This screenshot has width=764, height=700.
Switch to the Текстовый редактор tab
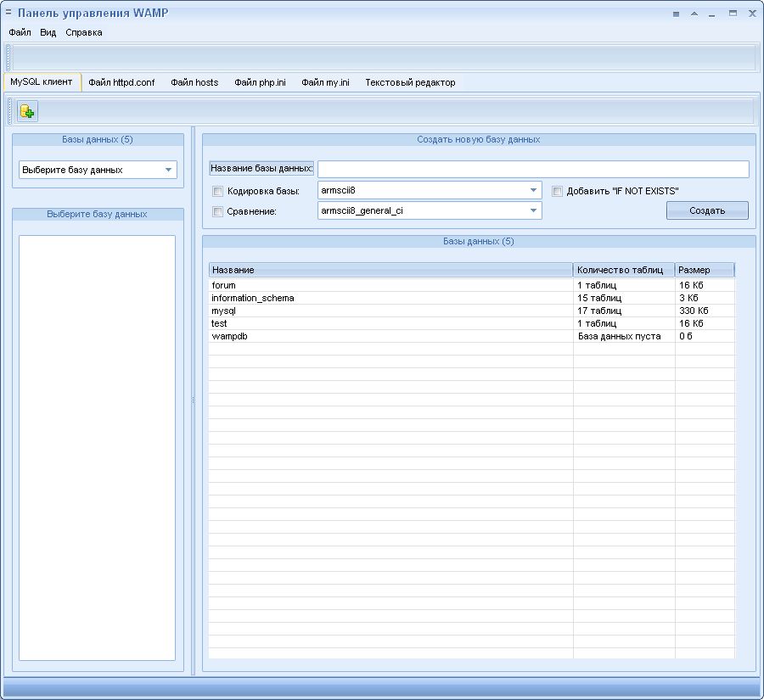point(410,82)
